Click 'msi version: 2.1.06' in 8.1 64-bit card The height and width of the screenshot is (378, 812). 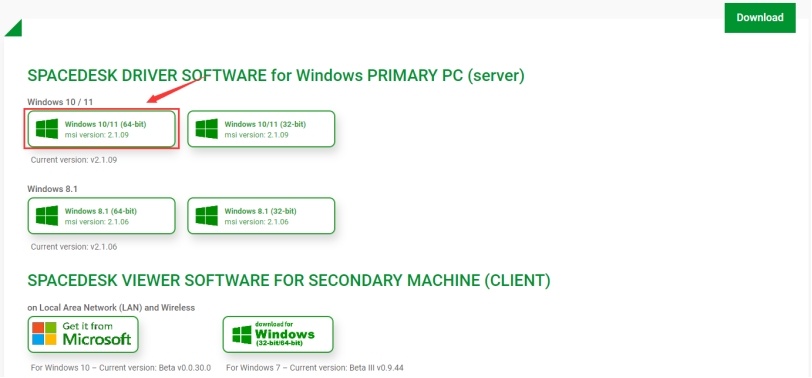coord(96,222)
